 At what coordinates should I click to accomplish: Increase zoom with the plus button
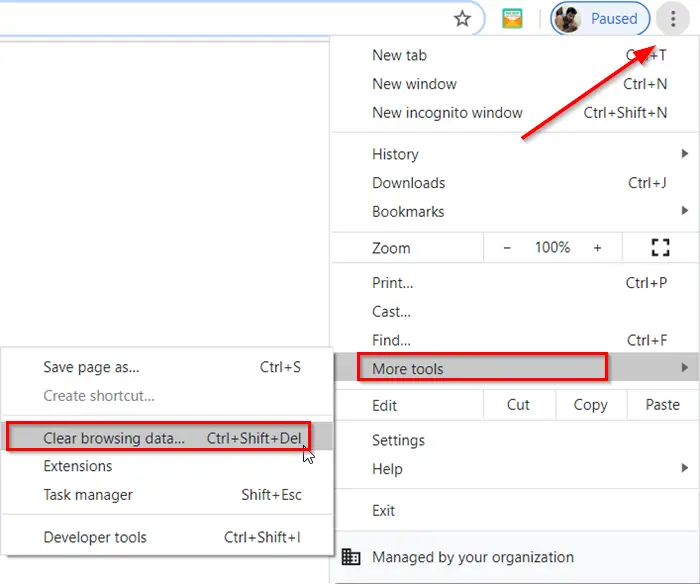(597, 247)
